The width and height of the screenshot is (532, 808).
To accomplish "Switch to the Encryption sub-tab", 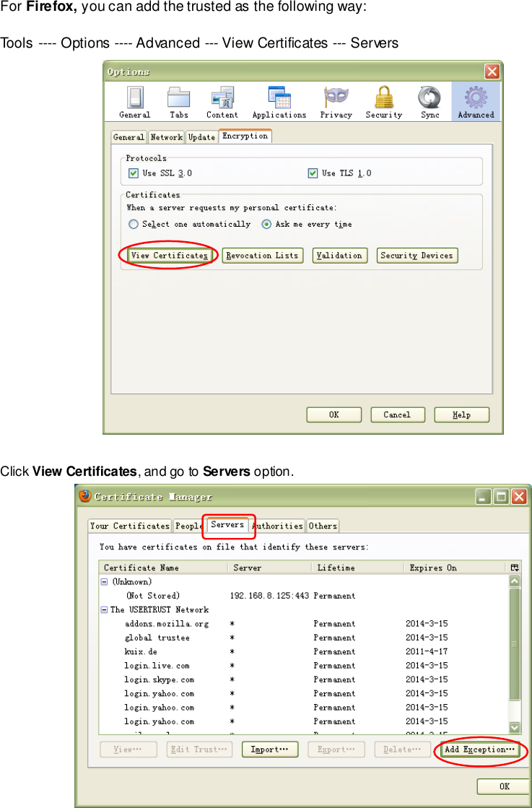I will (x=245, y=136).
